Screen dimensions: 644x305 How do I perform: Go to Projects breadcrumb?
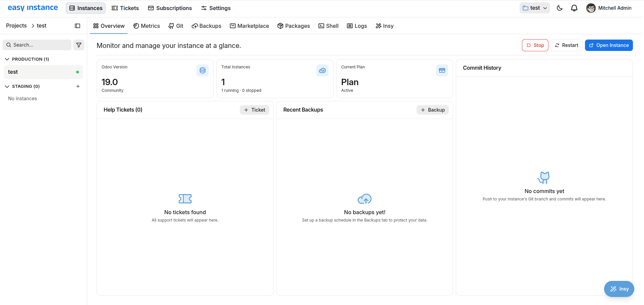(x=16, y=26)
